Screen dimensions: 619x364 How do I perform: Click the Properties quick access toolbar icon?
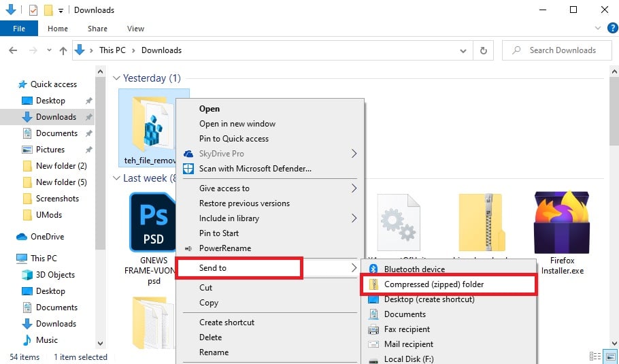coord(33,10)
